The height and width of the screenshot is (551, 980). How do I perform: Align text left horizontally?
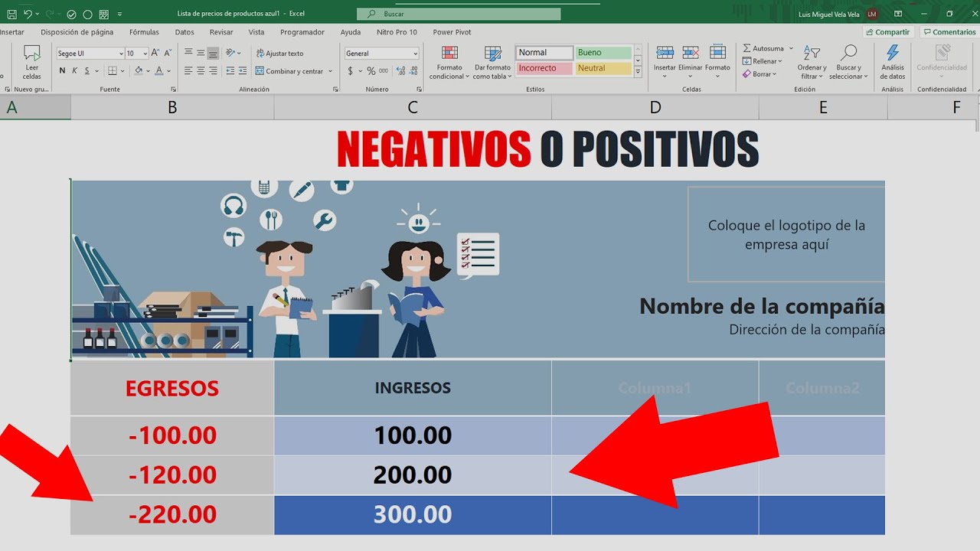[188, 70]
